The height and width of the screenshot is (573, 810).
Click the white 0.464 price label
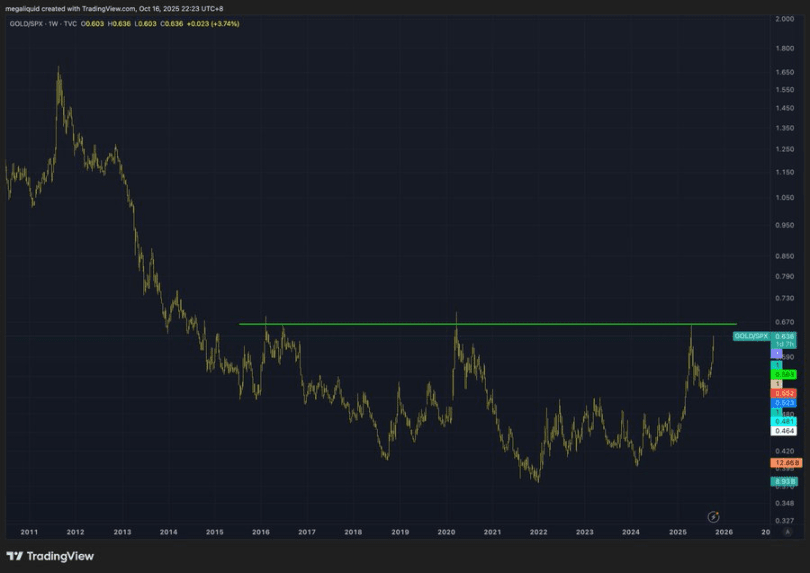pyautogui.click(x=784, y=431)
